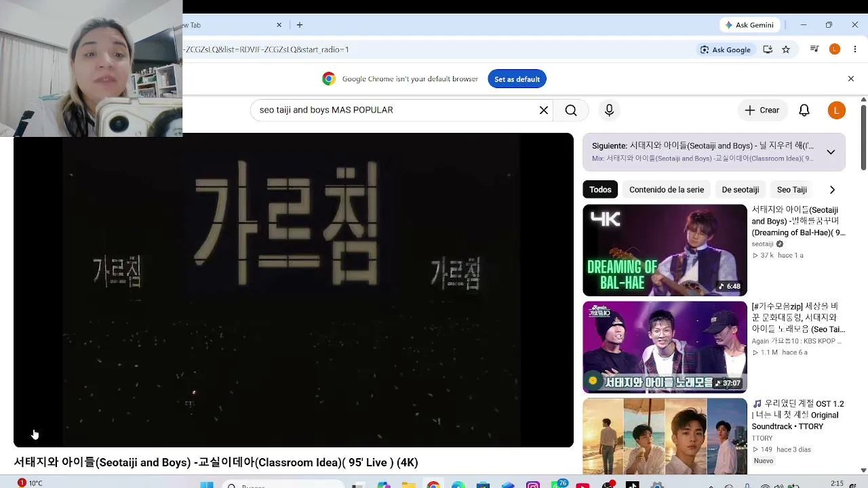Open the Chrome three-dot menu
The image size is (868, 488).
[854, 49]
